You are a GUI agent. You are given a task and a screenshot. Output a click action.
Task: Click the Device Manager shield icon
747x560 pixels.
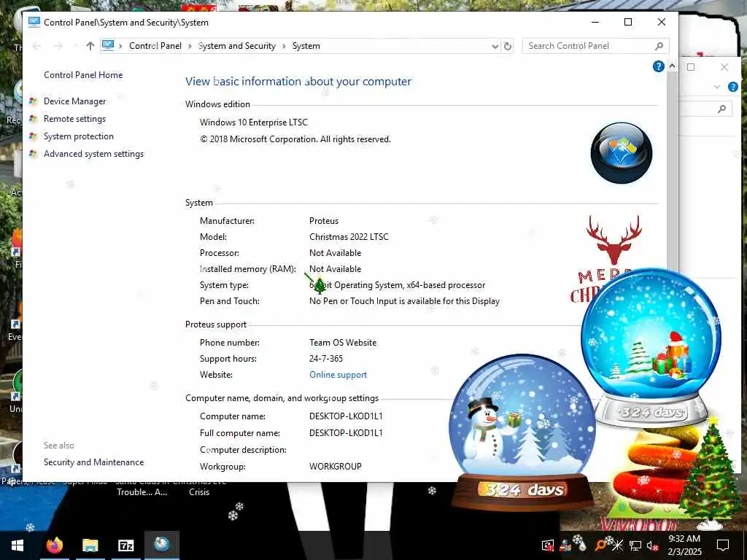[x=33, y=101]
